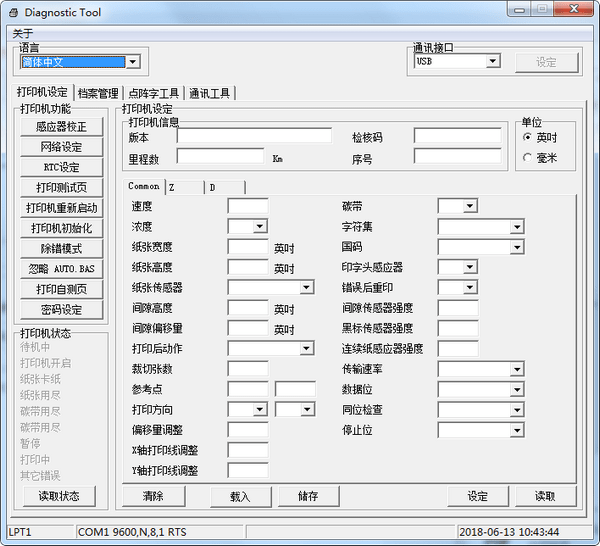This screenshot has height=546, width=600.
Task: Open the 纸张传感器 dropdown
Action: coord(307,287)
